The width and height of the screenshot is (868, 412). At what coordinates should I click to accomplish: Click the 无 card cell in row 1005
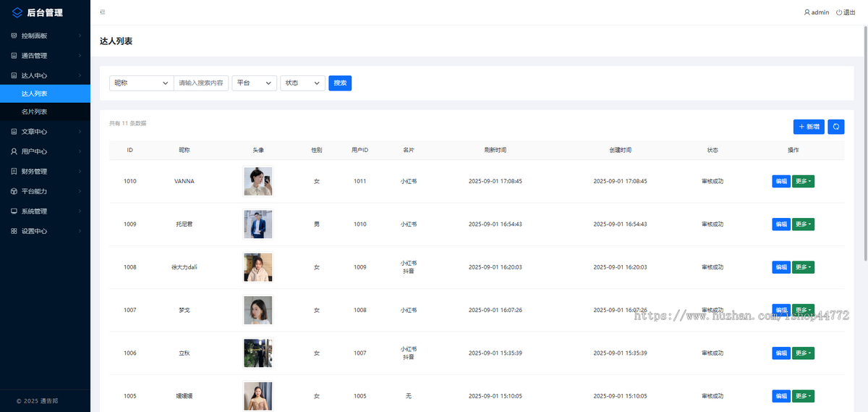pyautogui.click(x=409, y=396)
